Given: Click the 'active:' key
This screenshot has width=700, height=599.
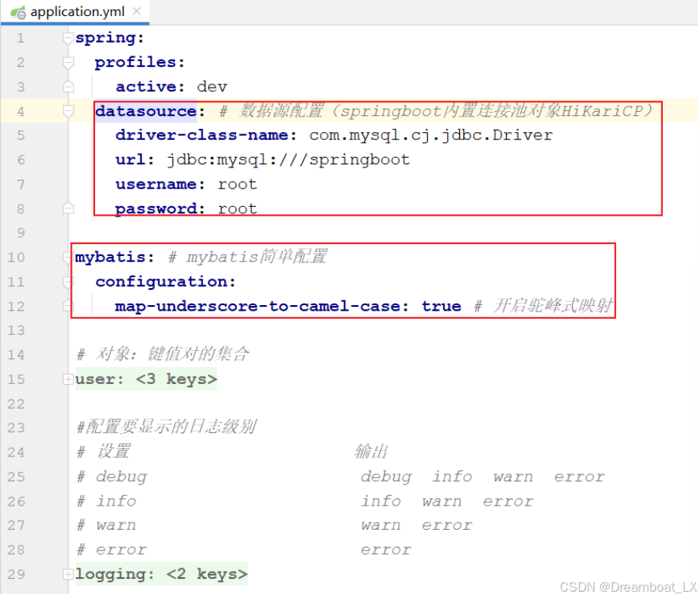Looking at the screenshot, I should click(150, 87).
